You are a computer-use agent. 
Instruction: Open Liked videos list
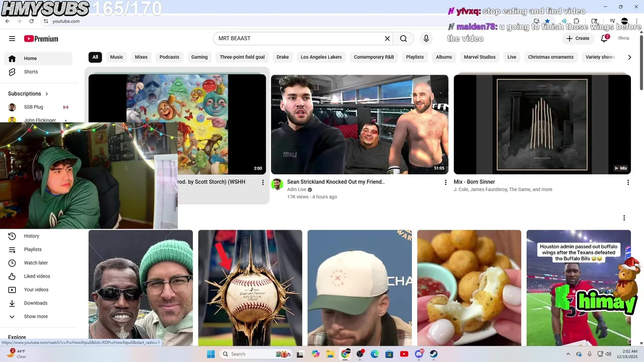[38, 276]
